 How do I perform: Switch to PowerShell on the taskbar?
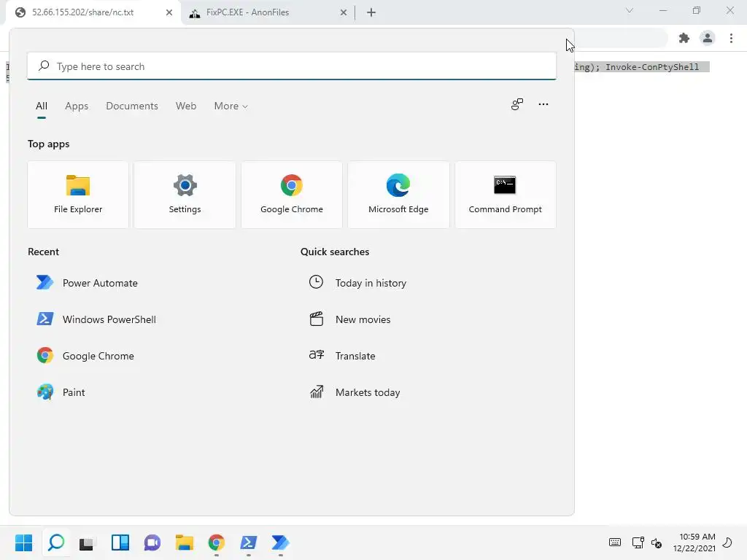pyautogui.click(x=248, y=542)
